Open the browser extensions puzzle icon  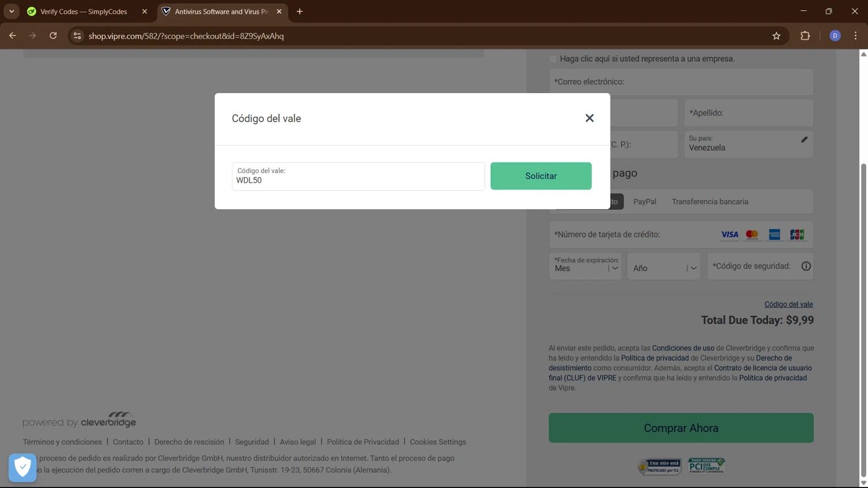tap(805, 36)
